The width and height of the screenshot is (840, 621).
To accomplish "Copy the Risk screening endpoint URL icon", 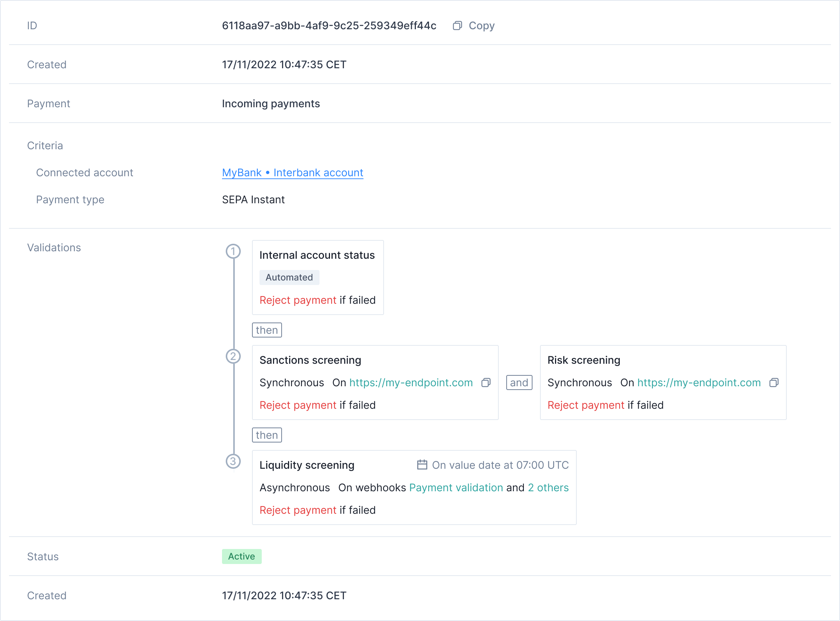I will click(774, 382).
